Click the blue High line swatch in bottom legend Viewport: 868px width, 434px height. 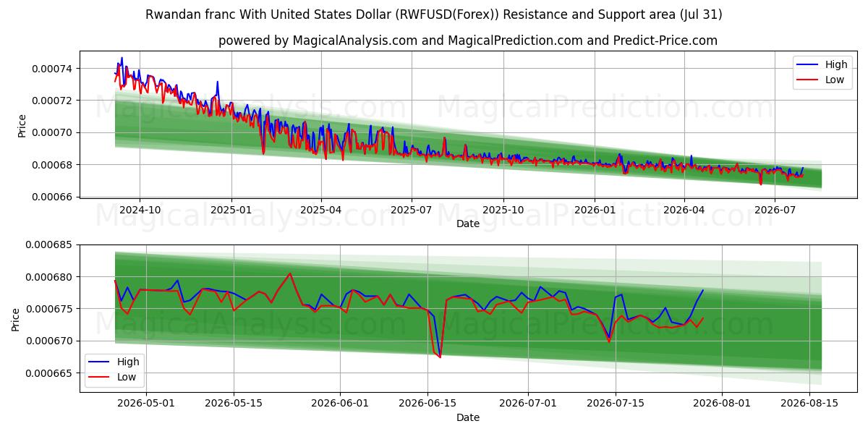[101, 362]
